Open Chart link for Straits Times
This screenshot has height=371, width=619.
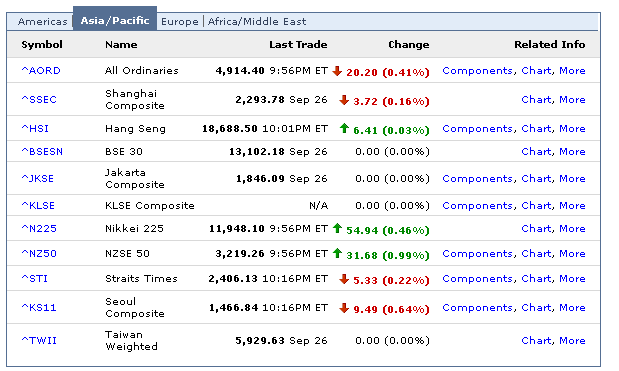pos(536,279)
